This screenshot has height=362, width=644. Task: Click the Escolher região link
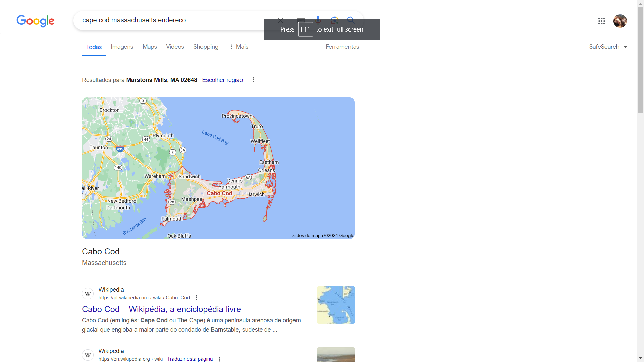tap(222, 80)
